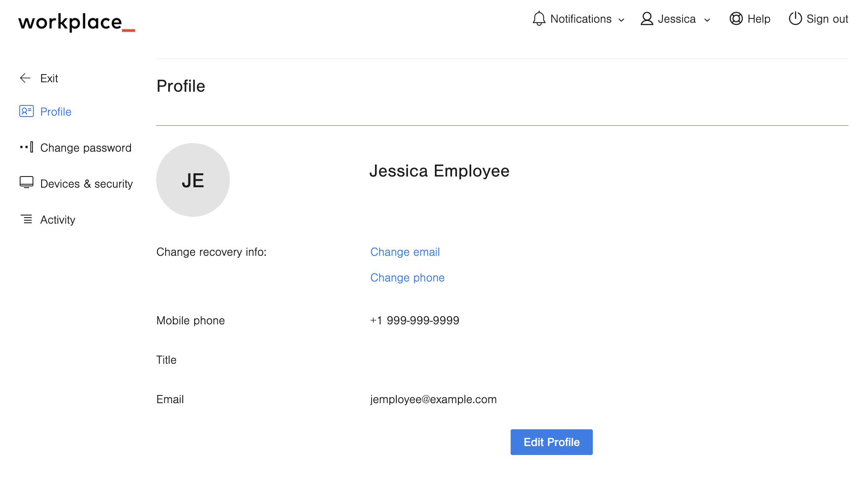868x479 pixels.
Task: Follow the Change email link
Action: 405,252
